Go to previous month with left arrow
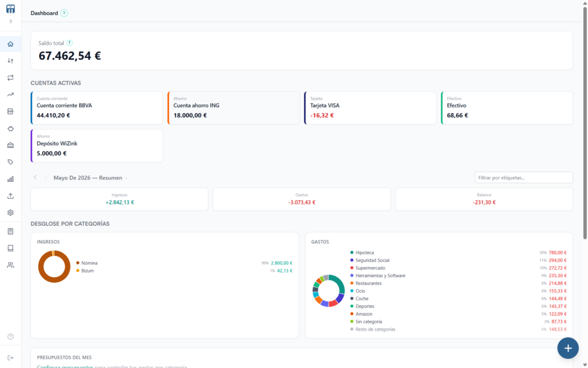This screenshot has width=588, height=368. [x=35, y=177]
